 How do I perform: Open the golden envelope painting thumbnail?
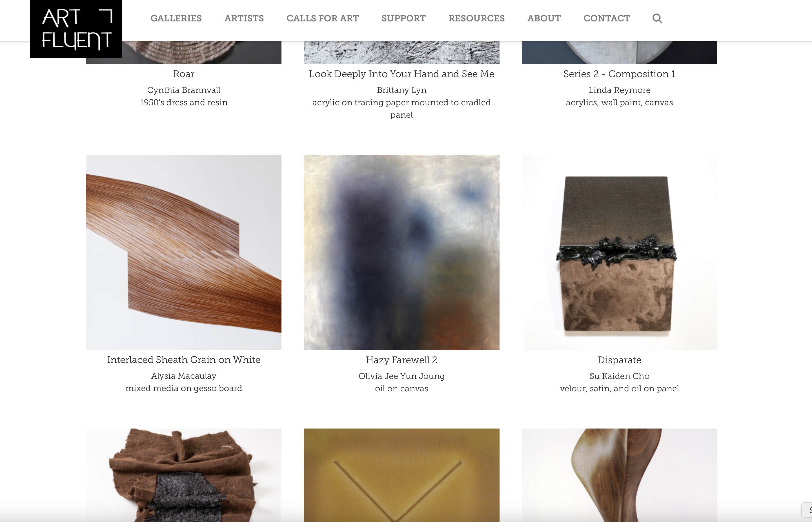coord(401,475)
